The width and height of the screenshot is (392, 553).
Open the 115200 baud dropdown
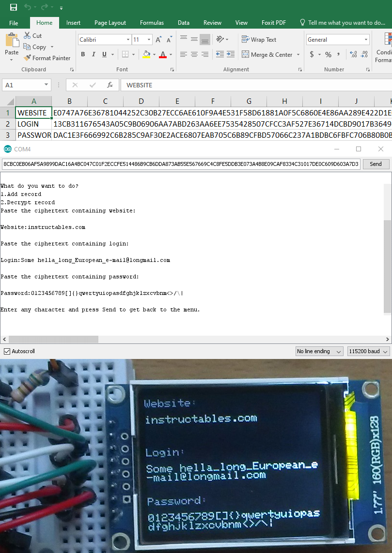(368, 351)
